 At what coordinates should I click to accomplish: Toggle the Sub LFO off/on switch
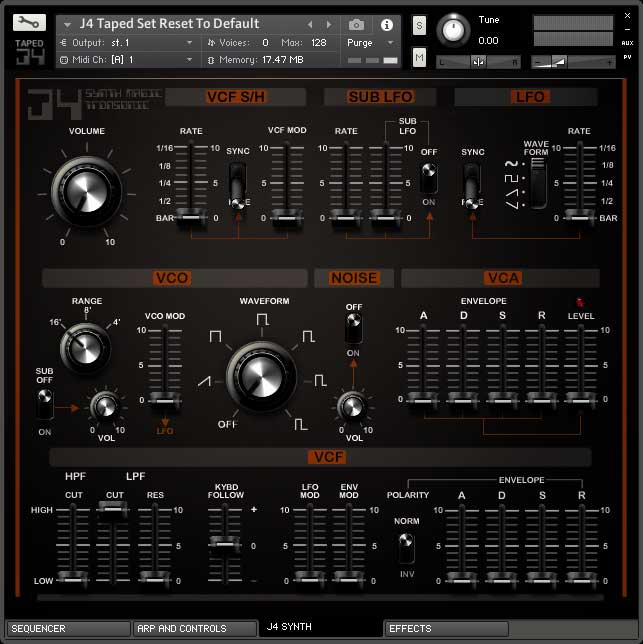(x=429, y=177)
